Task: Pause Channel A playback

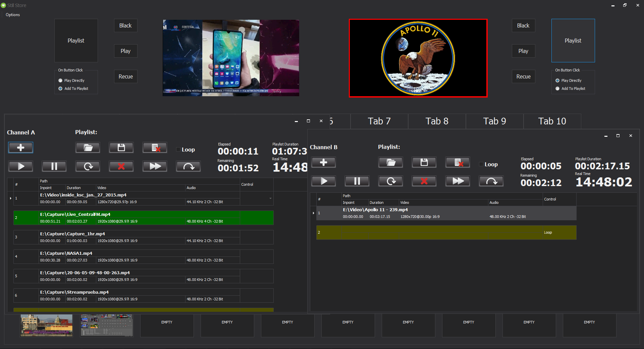Action: pyautogui.click(x=54, y=166)
